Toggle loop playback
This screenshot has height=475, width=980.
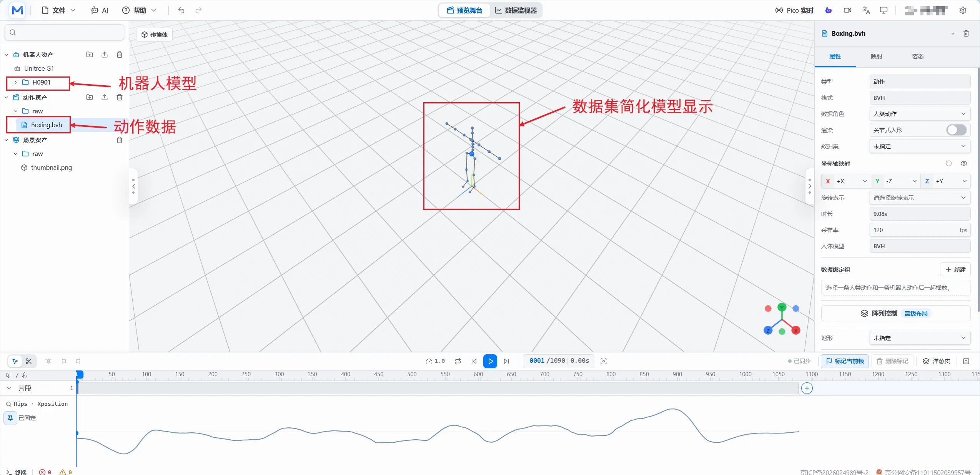458,361
